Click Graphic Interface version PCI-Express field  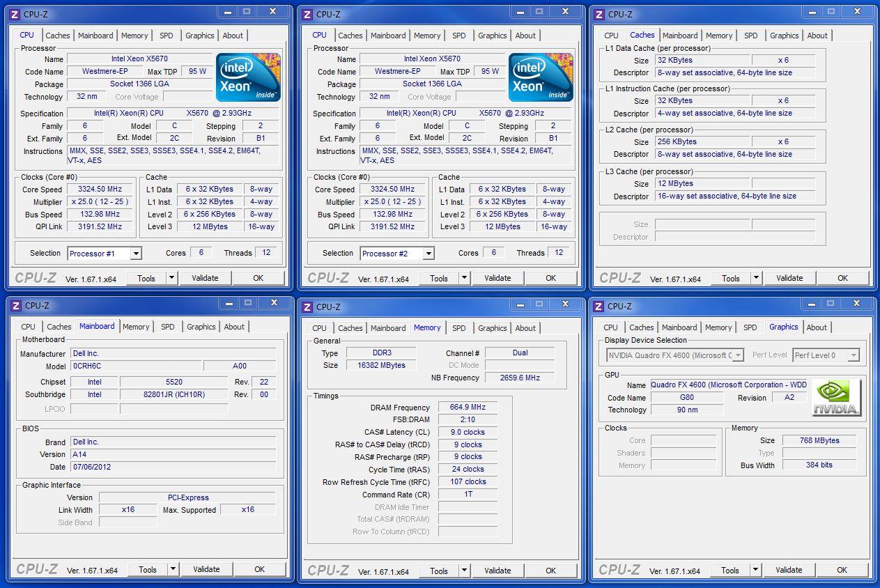coord(188,497)
